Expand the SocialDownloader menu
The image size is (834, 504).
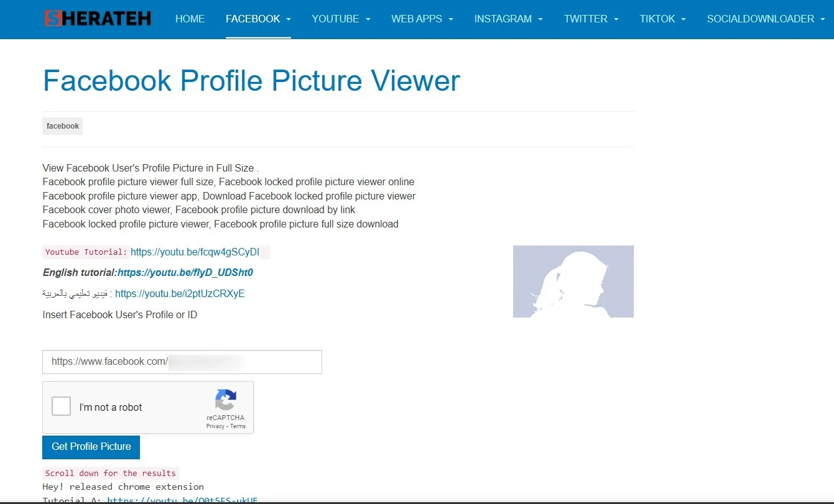coord(766,19)
